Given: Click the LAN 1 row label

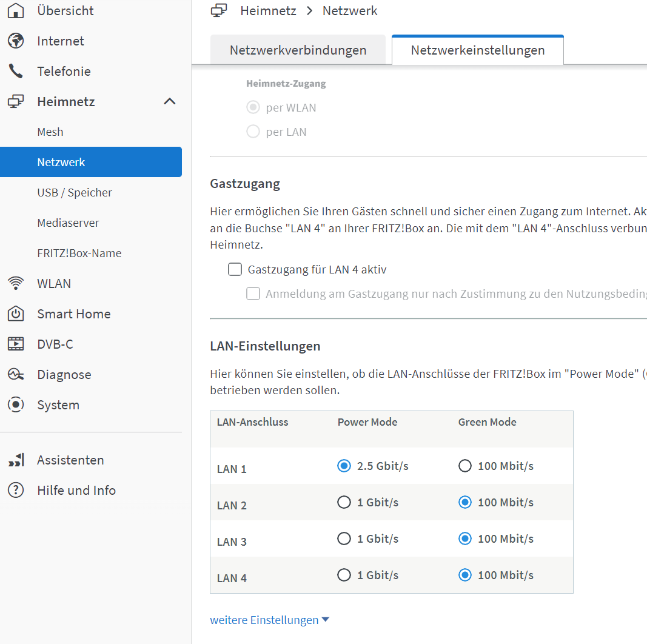Looking at the screenshot, I should coord(232,469).
